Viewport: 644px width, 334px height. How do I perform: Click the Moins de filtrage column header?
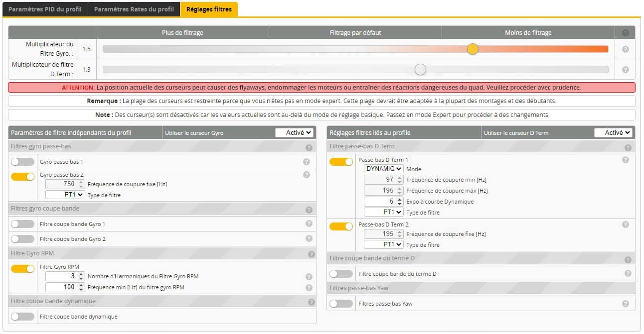[x=528, y=33]
